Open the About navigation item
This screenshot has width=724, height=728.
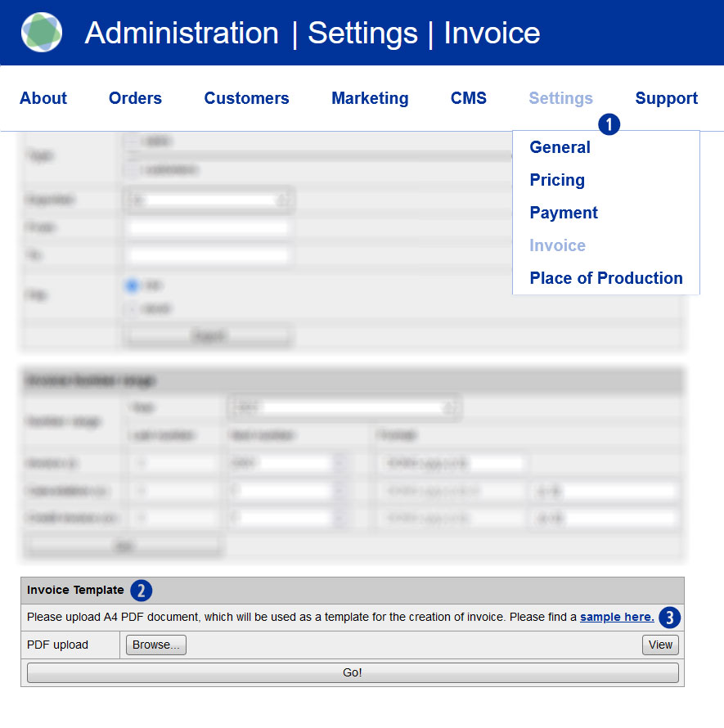pos(43,98)
